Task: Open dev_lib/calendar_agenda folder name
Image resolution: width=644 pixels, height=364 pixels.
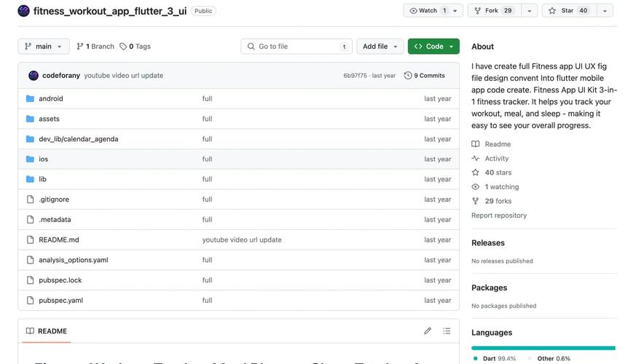Action: [79, 139]
